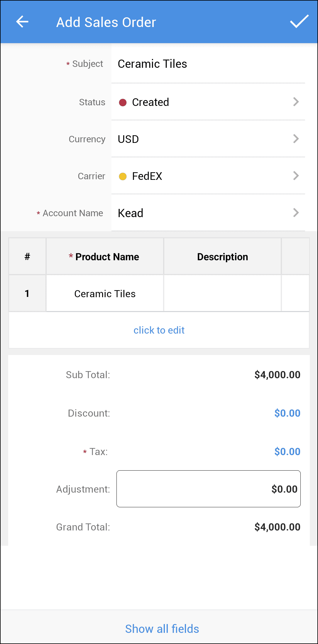Tap the back arrow icon
This screenshot has height=644, width=318.
(22, 22)
